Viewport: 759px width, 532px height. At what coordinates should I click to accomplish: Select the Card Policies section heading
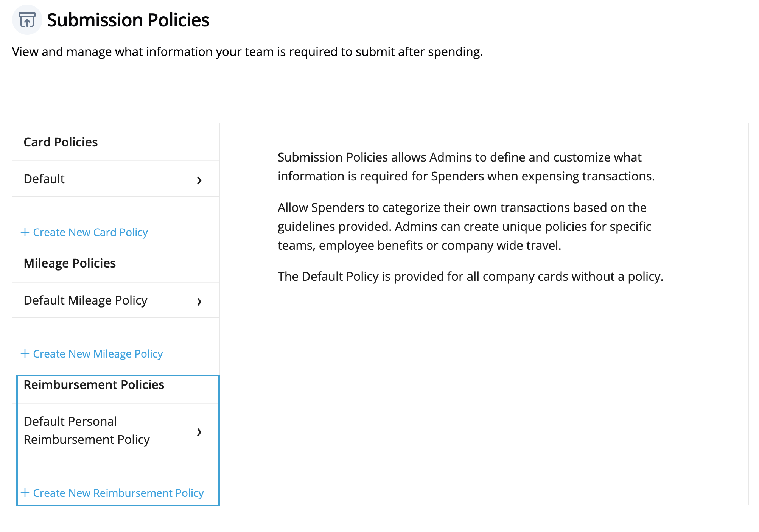[x=61, y=142]
